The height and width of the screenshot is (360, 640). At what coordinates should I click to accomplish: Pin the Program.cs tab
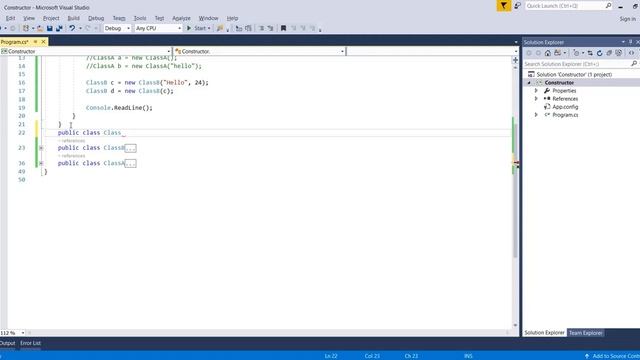(36, 42)
